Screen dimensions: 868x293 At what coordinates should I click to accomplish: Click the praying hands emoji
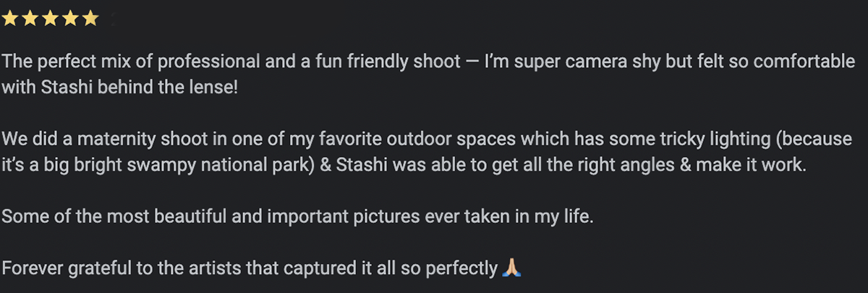coord(511,268)
